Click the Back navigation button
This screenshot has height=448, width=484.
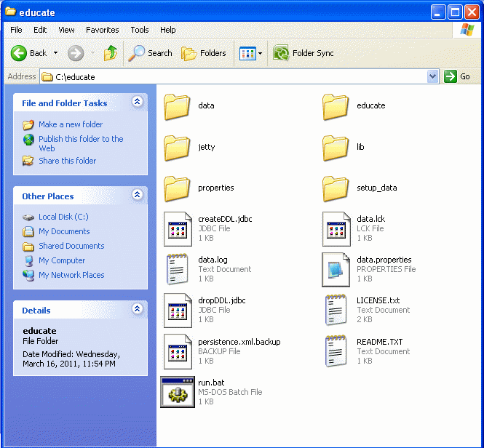click(29, 53)
